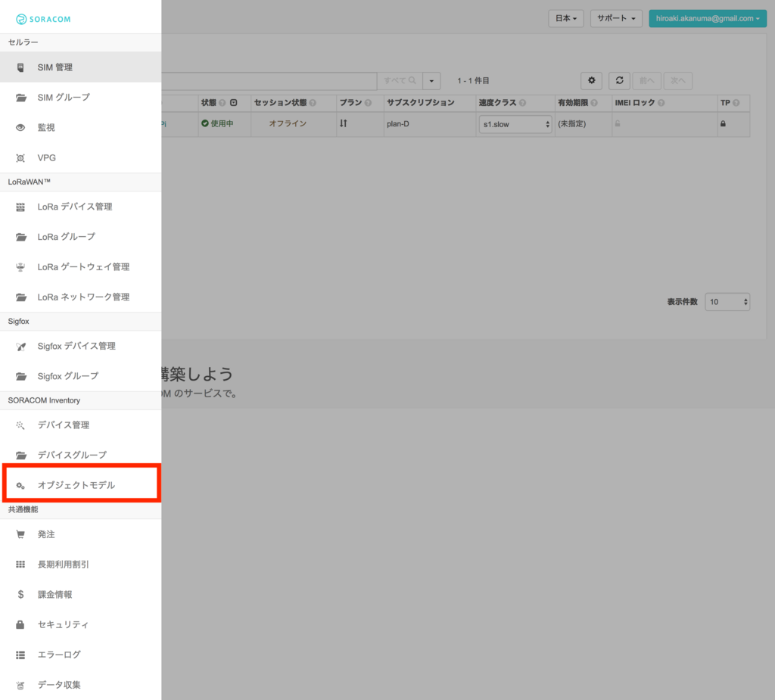Select オブジェクトモデル menu item
Screen dimensions: 775x700
point(80,485)
